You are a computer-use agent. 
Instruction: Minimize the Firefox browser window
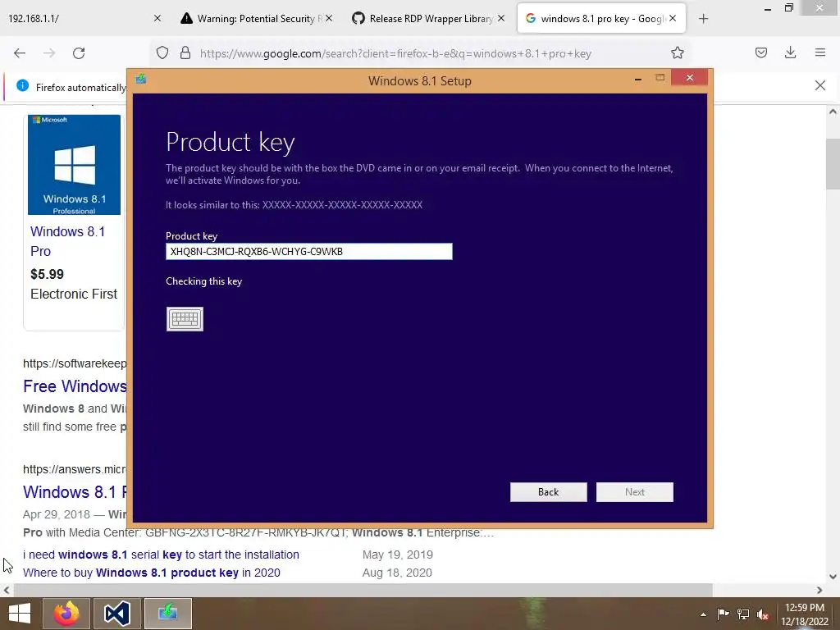coord(768,9)
